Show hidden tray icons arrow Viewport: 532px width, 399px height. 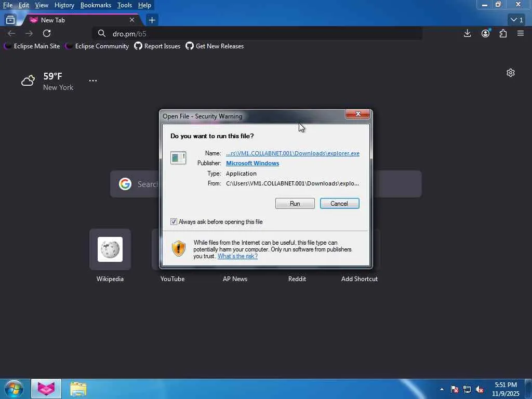point(442,389)
